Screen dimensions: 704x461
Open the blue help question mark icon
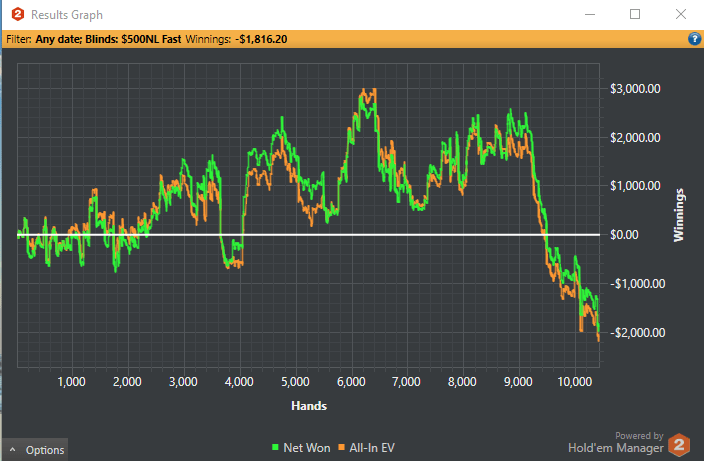click(x=694, y=39)
